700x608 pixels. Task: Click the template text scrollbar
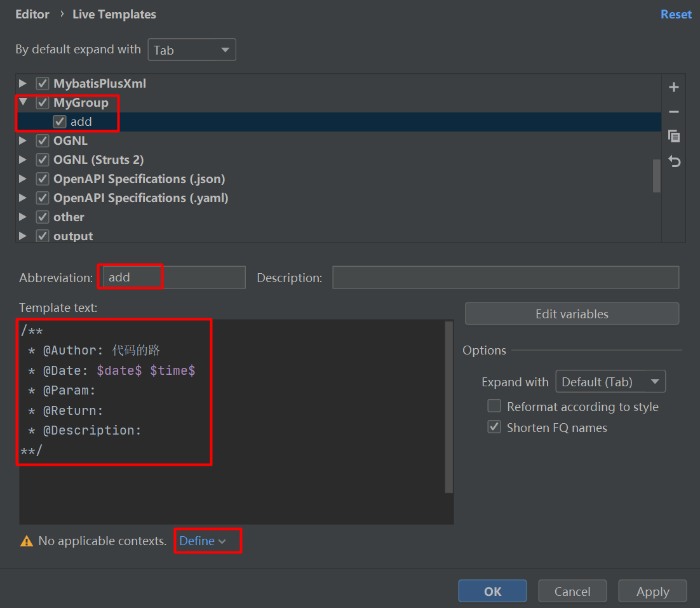click(449, 407)
